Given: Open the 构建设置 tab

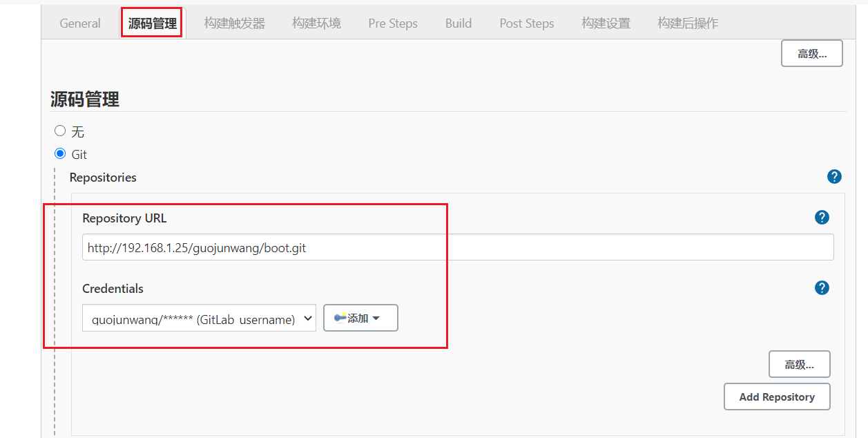Looking at the screenshot, I should [x=606, y=23].
